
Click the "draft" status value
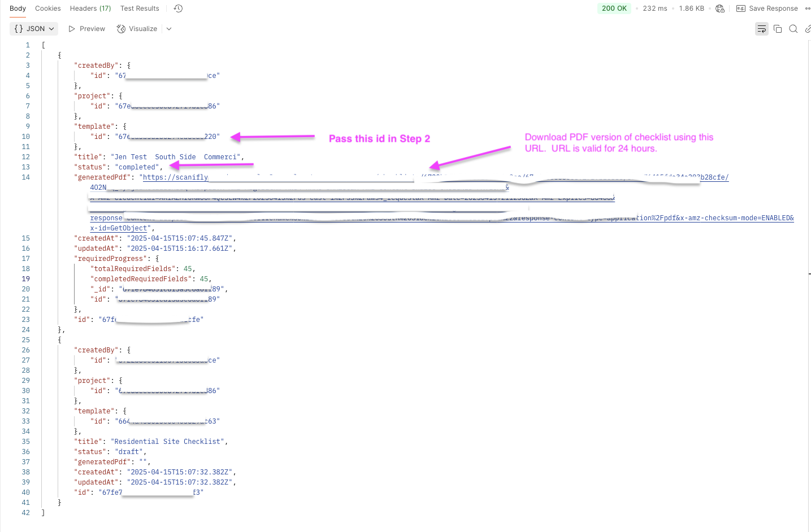[129, 452]
